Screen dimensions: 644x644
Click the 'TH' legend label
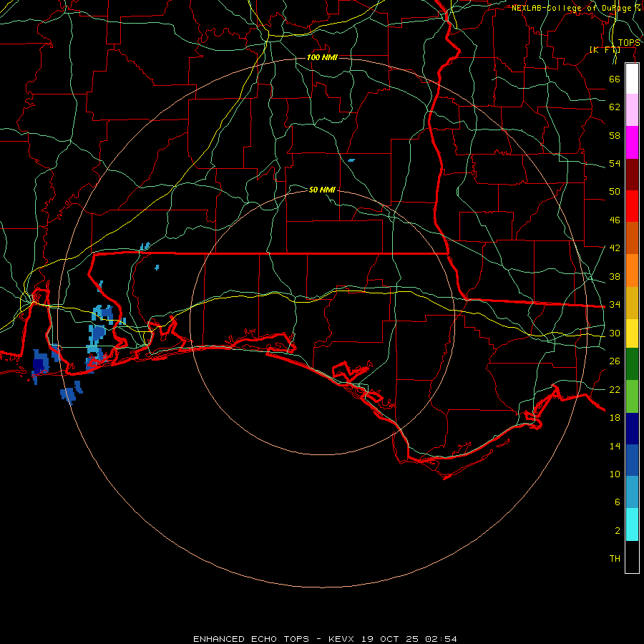[615, 559]
